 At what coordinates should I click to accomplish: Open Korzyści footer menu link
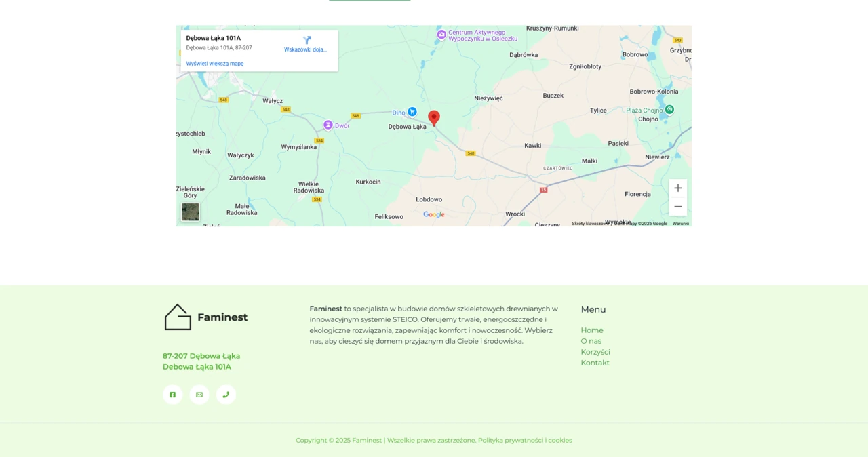(x=595, y=352)
